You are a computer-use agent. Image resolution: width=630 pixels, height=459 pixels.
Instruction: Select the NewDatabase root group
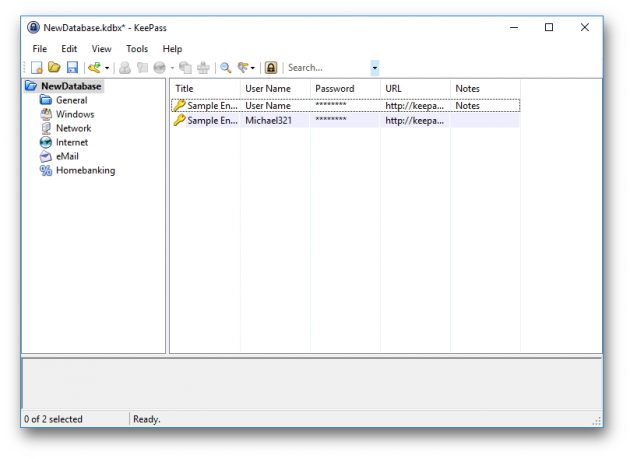click(71, 86)
